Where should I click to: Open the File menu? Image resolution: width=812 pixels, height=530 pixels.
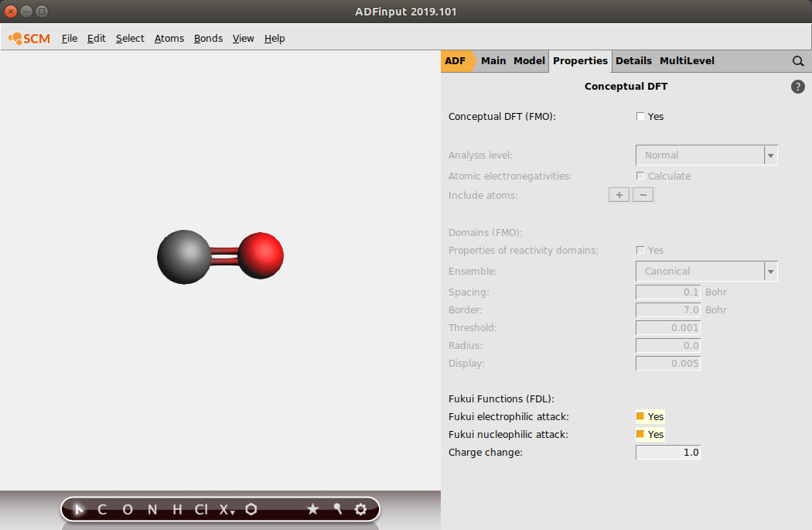(70, 39)
